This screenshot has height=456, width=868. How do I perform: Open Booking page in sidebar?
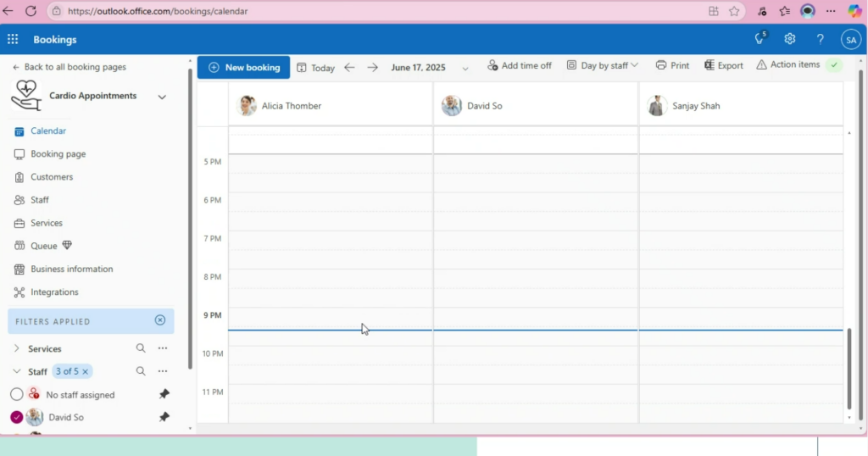coord(58,154)
